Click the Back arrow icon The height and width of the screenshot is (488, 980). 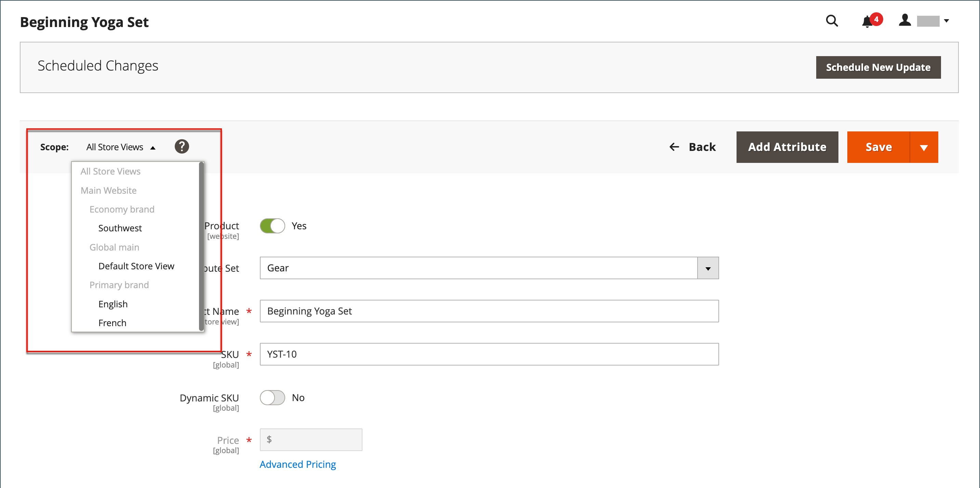[674, 147]
